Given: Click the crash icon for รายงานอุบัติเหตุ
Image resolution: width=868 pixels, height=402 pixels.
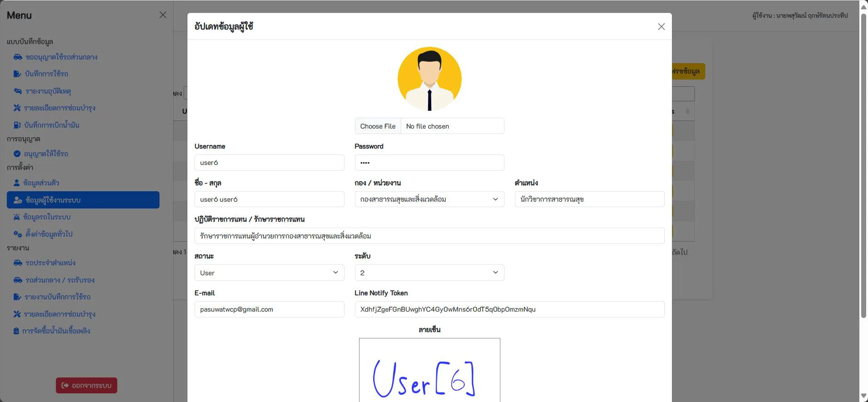Looking at the screenshot, I should click(18, 91).
